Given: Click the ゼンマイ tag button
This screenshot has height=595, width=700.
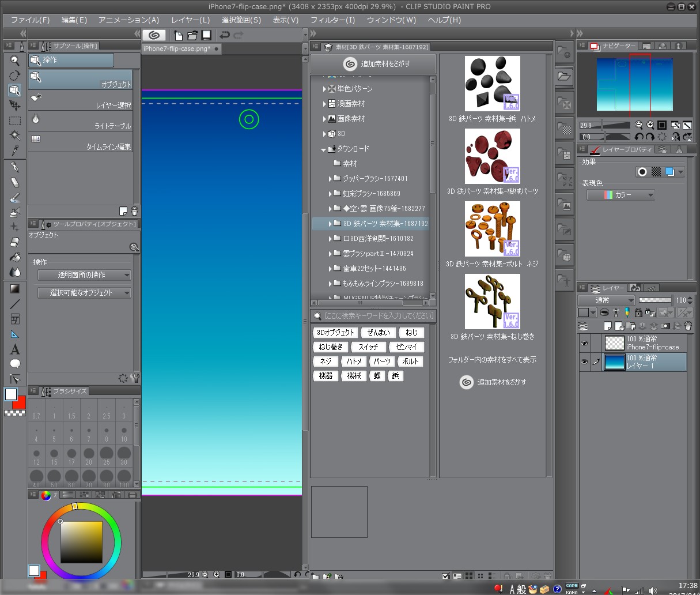Looking at the screenshot, I should [x=406, y=347].
